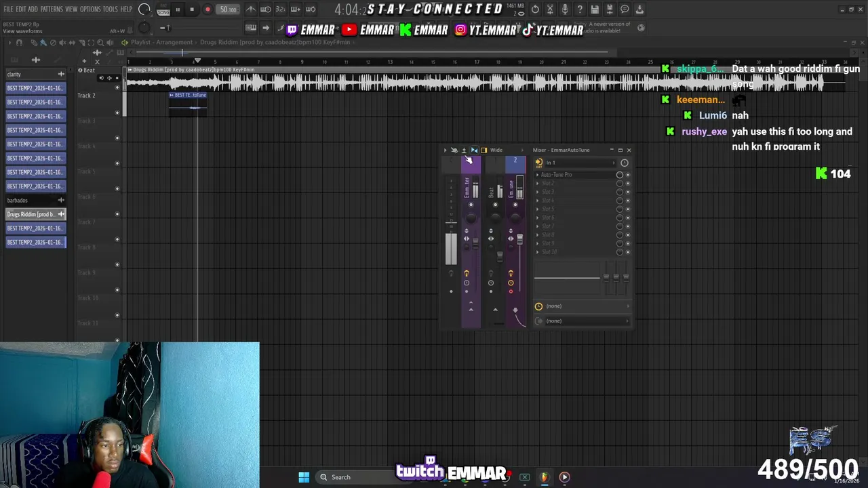Viewport: 868px width, 488px height.
Task: Select the magnet snap icon in playlist toolbar
Action: click(19, 43)
